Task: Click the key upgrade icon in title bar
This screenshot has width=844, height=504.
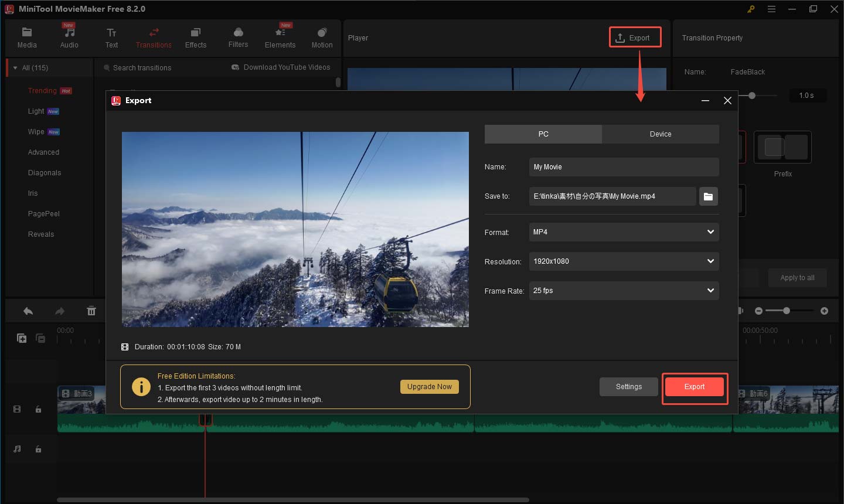Action: click(751, 9)
